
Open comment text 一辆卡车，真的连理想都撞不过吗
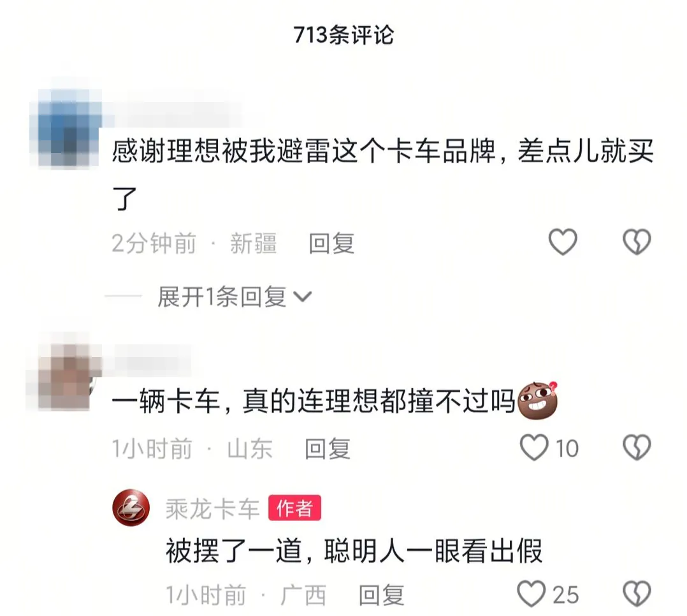click(x=314, y=400)
